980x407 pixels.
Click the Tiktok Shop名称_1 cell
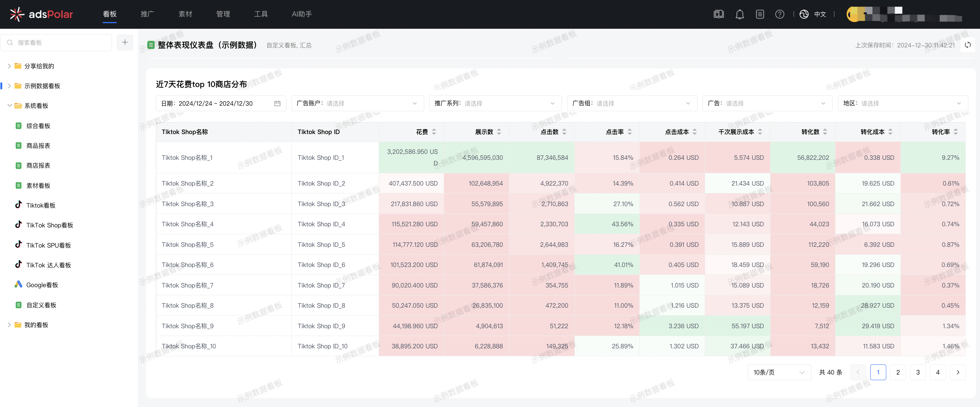coord(224,158)
